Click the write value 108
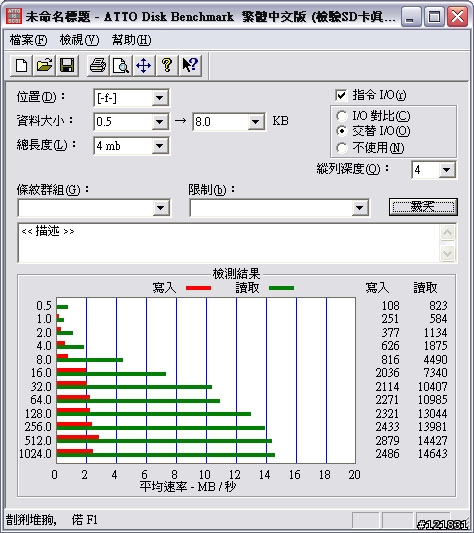 (x=390, y=306)
